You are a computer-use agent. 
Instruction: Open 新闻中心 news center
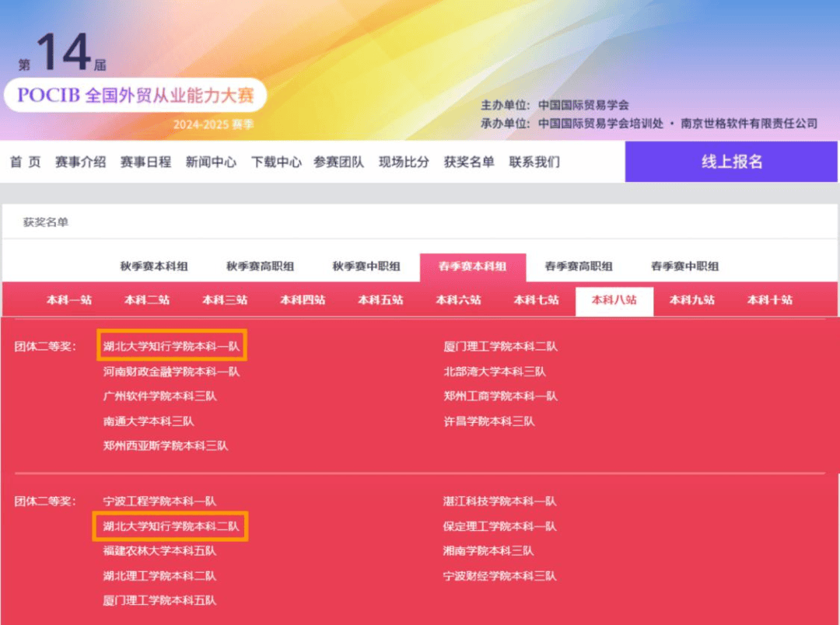click(x=211, y=162)
